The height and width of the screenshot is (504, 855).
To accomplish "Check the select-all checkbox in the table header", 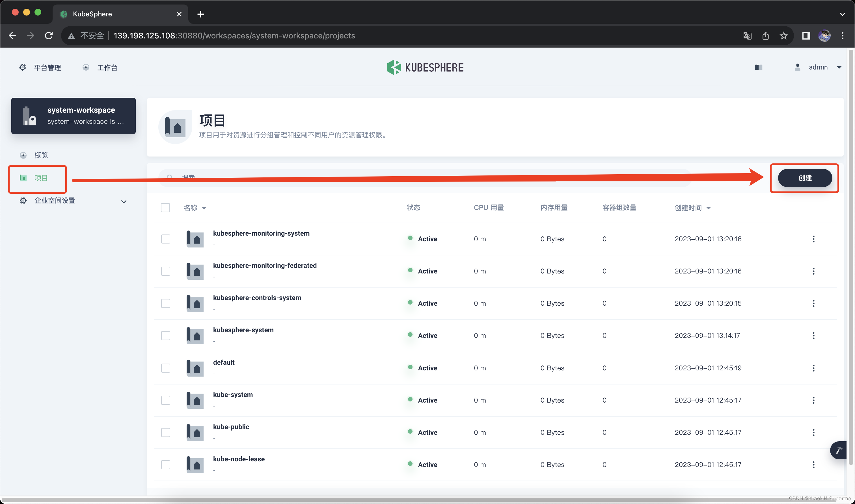I will click(165, 208).
